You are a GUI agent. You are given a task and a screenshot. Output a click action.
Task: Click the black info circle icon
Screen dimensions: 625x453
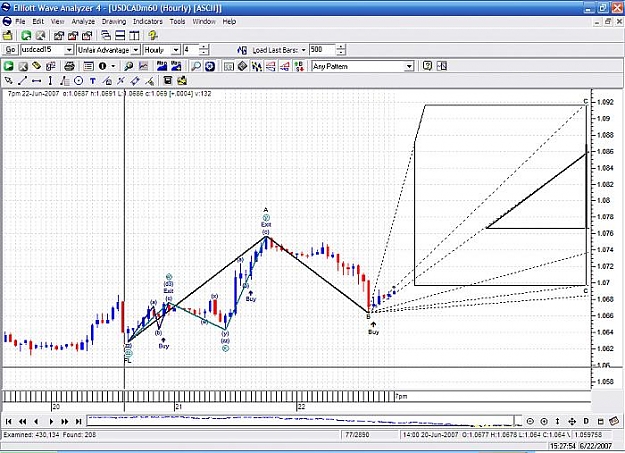coord(102,66)
